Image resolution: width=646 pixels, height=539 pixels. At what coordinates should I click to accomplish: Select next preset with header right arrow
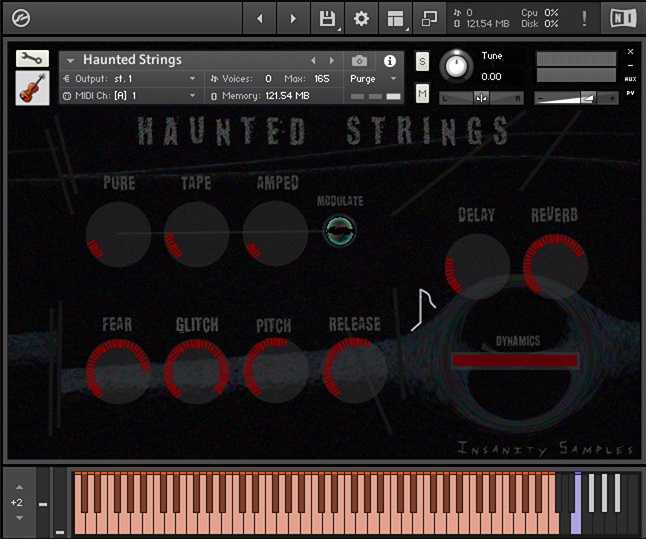tap(331, 61)
